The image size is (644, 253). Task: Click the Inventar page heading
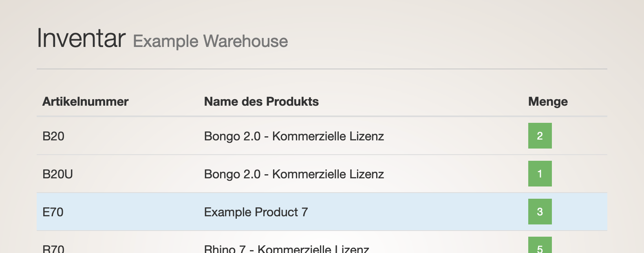click(81, 38)
